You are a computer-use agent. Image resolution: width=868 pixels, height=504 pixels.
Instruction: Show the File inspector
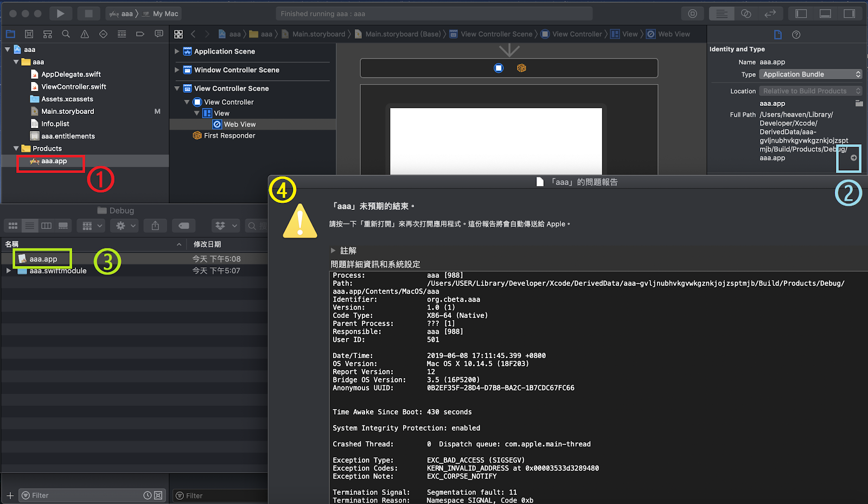(778, 35)
